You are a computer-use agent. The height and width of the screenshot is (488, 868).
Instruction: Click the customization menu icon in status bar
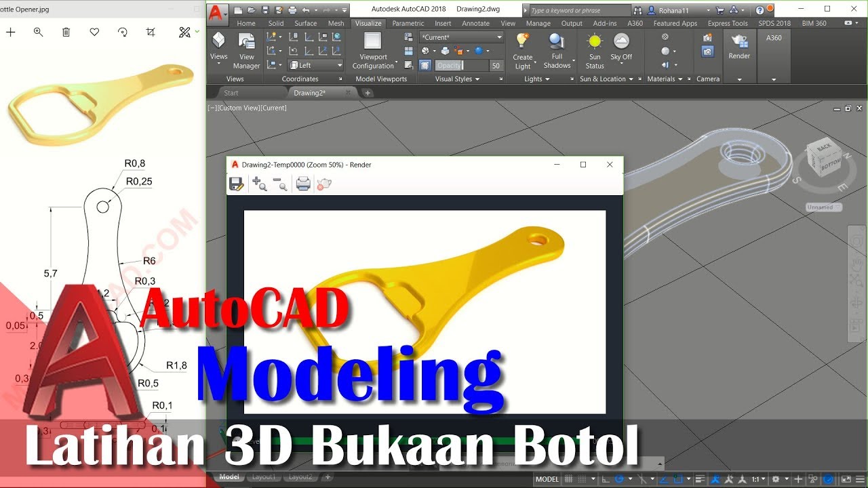[x=860, y=479]
